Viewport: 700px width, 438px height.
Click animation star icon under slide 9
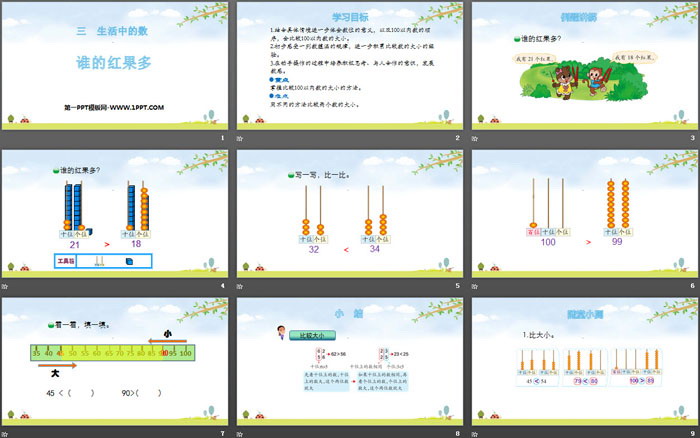click(475, 434)
